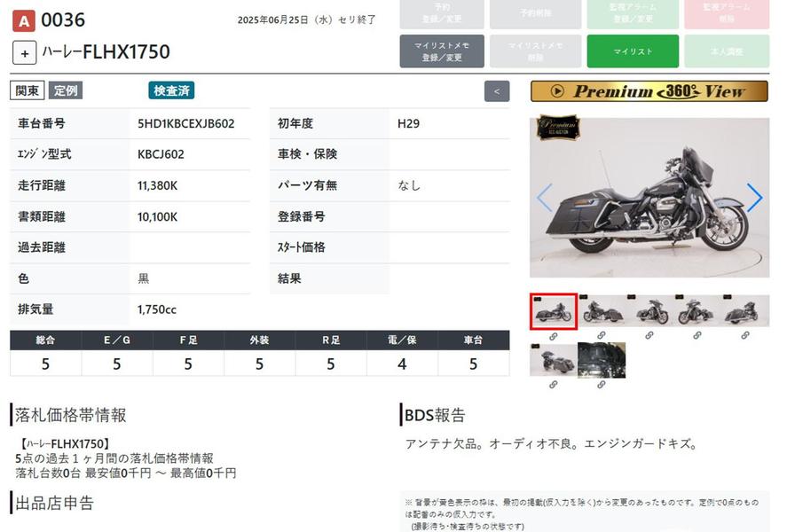The image size is (787, 532).
Task: Click link icon under fifth thumbnail
Action: 744,336
